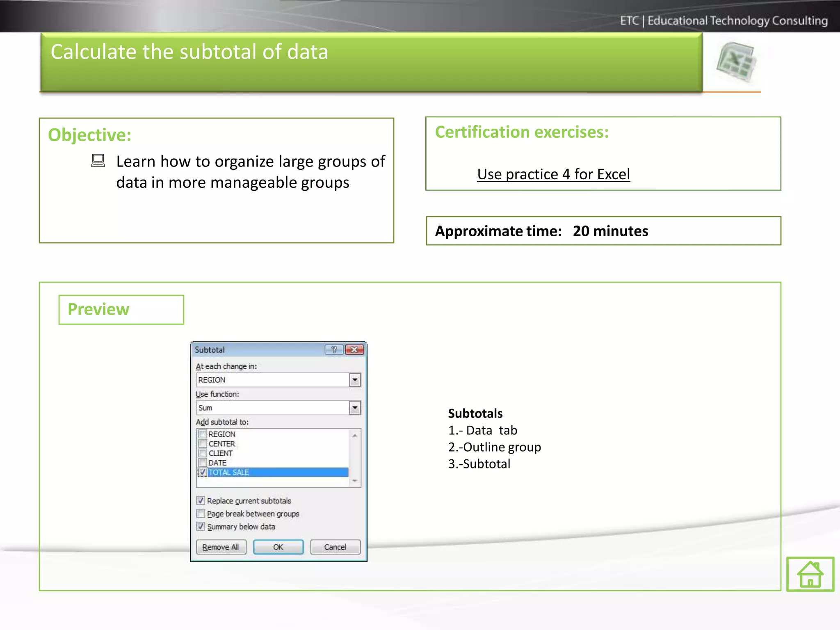
Task: Open the 'Use practice 4 for Excel' link
Action: pos(553,174)
